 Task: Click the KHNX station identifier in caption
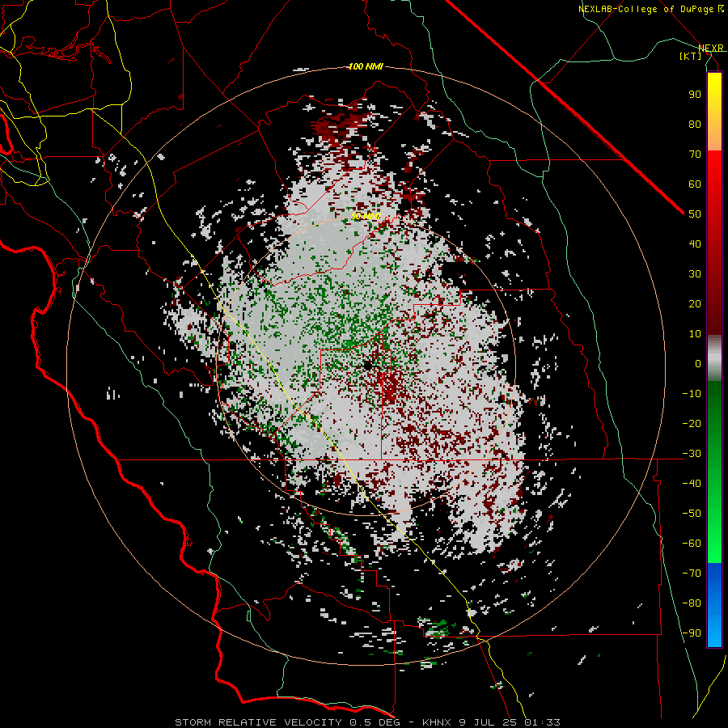coord(438,722)
